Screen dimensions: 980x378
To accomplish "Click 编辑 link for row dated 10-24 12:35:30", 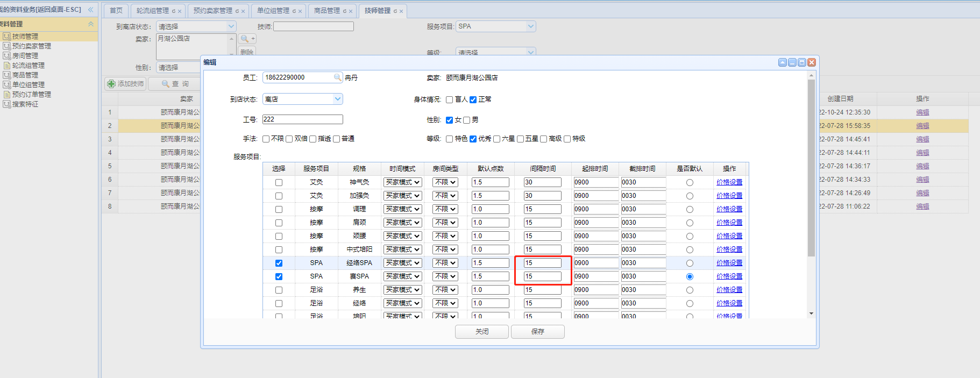I will tap(923, 112).
